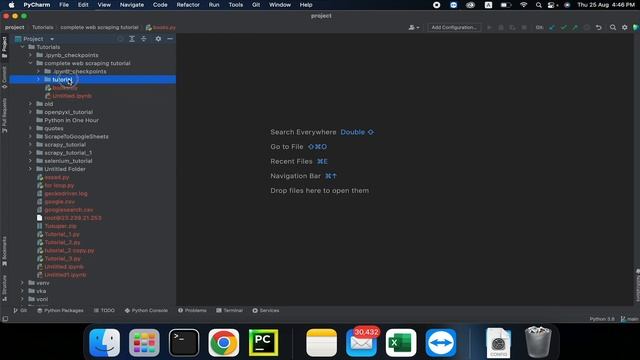Click Collapse All icon in Project panel
This screenshot has height=360, width=640.
[144, 39]
